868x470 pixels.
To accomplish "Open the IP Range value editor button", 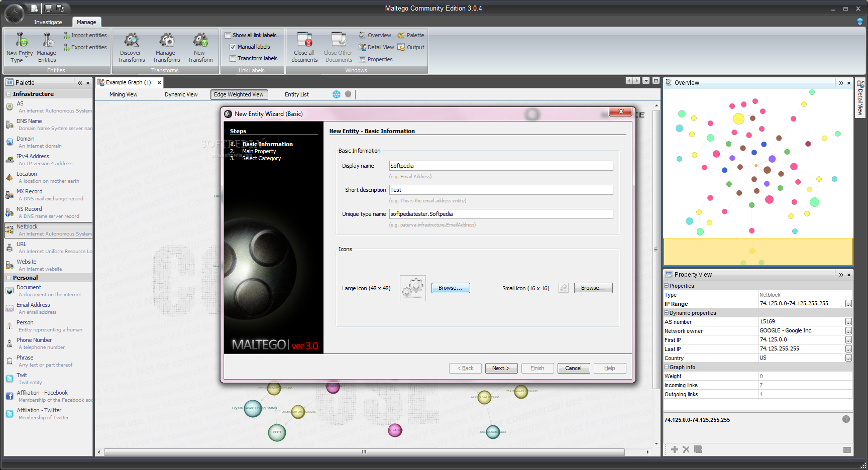I will pos(848,304).
